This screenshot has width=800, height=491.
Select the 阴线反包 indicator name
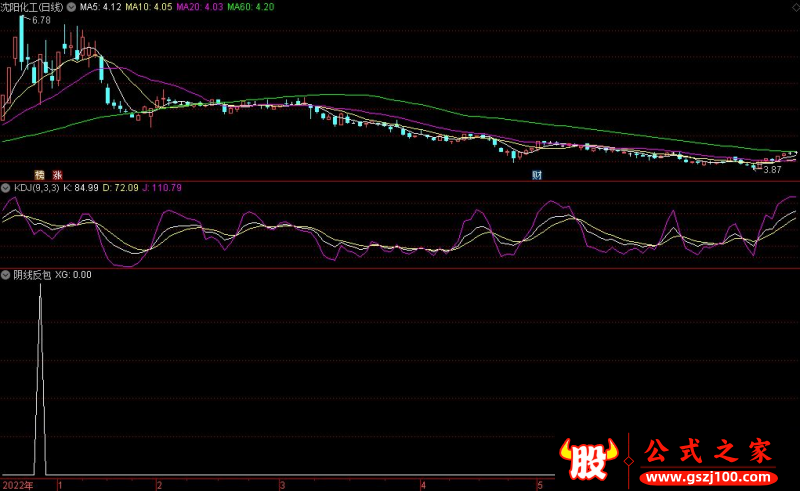click(x=32, y=273)
